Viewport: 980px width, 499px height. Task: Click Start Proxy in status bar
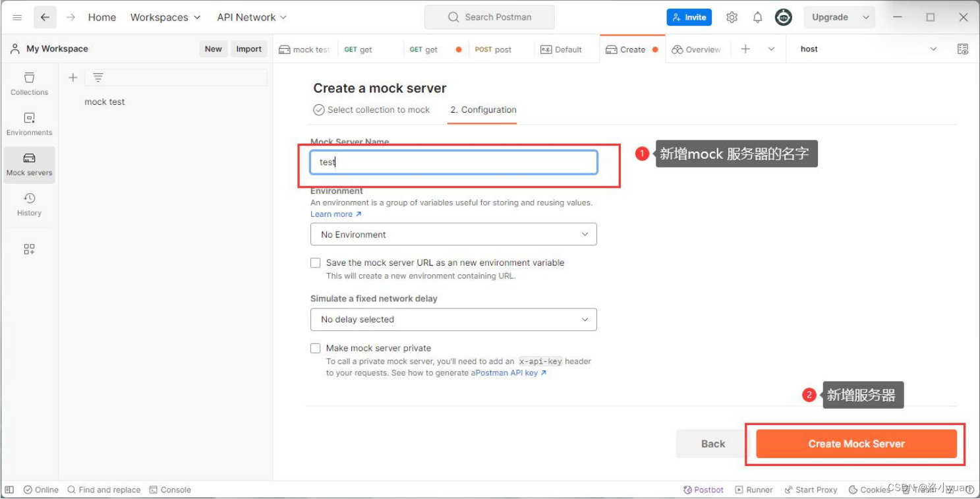point(811,490)
